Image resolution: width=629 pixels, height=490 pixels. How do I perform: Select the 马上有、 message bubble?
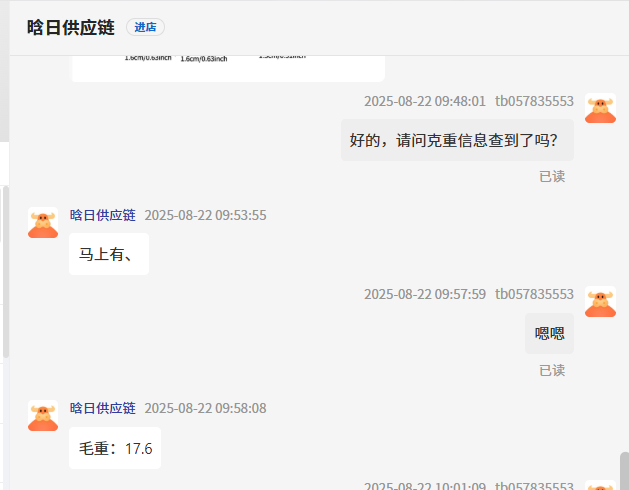point(109,254)
